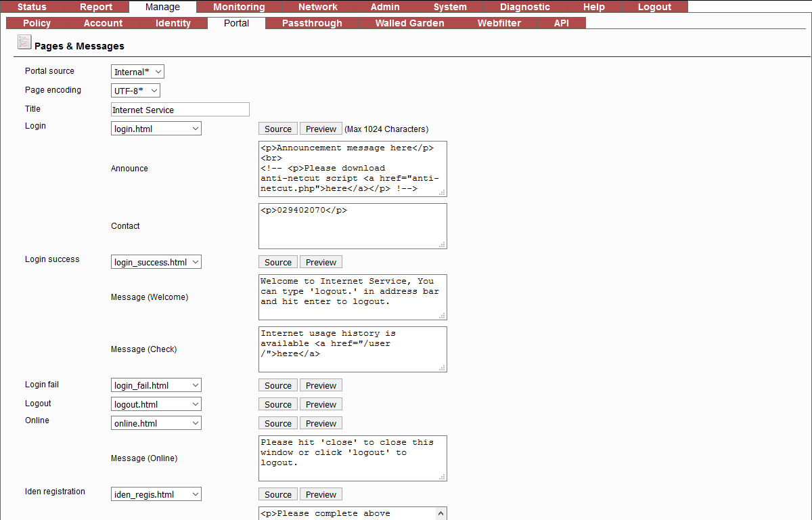Open the iden_regis.html dropdown
The image size is (812, 520).
[156, 494]
